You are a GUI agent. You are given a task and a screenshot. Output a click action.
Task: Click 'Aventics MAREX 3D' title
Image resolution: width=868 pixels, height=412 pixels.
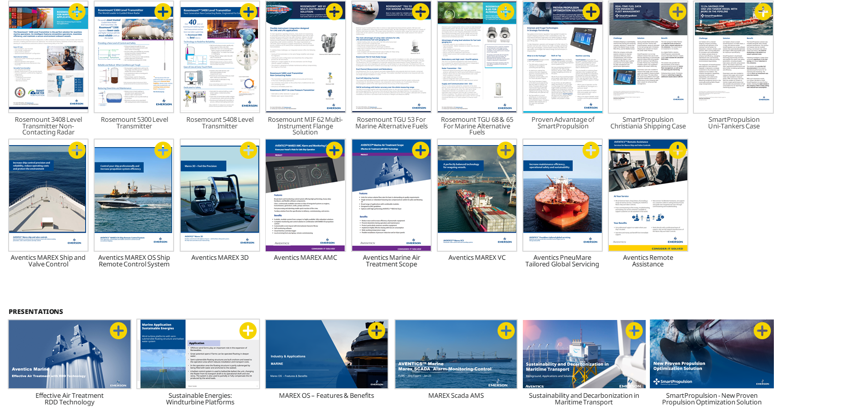pos(220,258)
